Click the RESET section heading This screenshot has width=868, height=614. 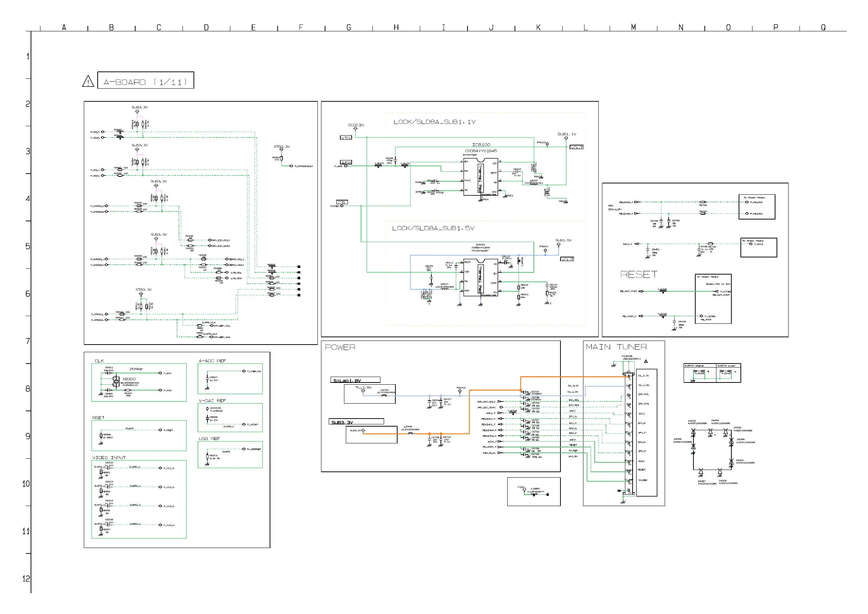(638, 274)
